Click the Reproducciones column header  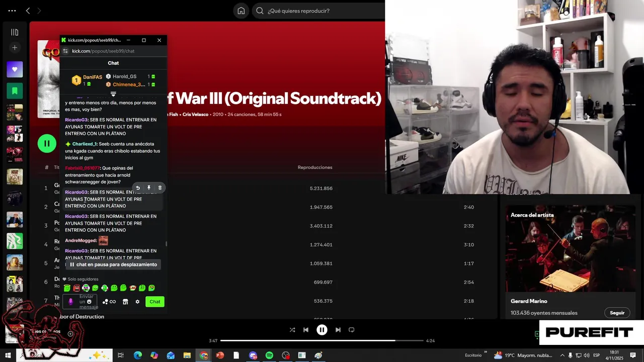click(x=315, y=167)
